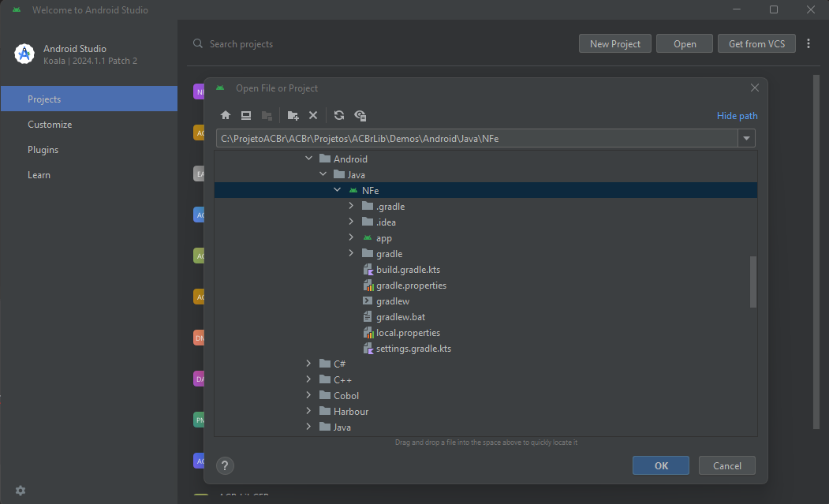Expand the .gradle folder
The image size is (829, 504).
(x=351, y=206)
